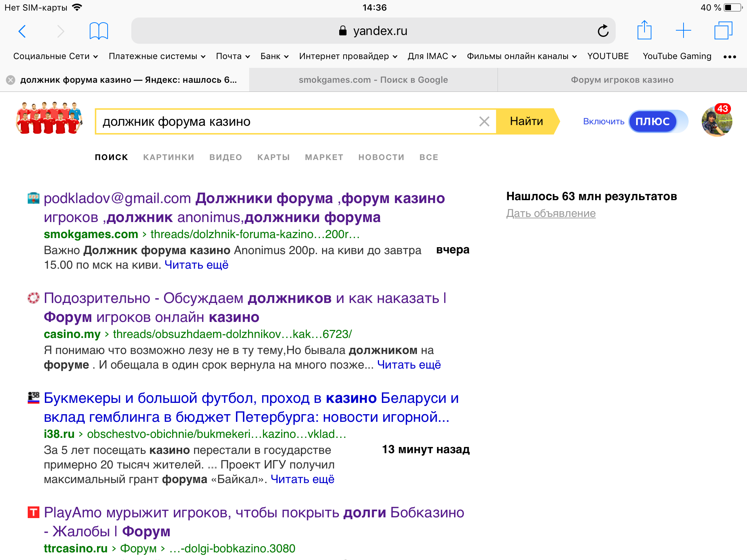Click the вчера timestamp
This screenshot has width=747, height=560.
tap(453, 250)
